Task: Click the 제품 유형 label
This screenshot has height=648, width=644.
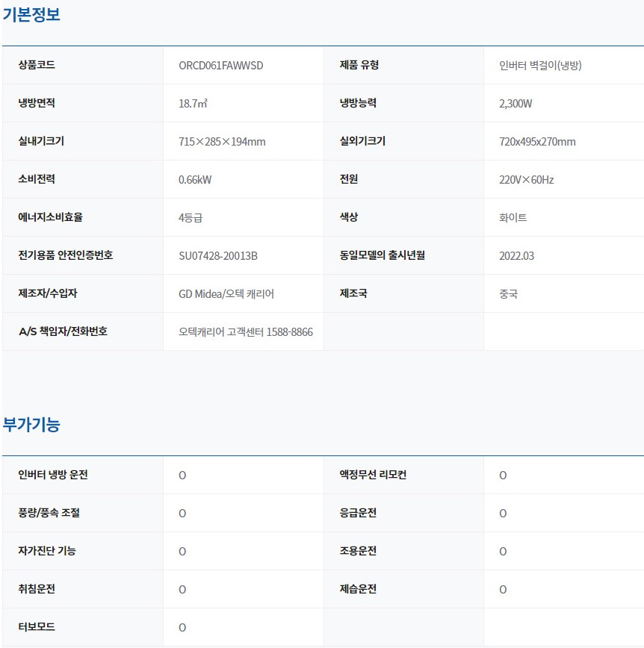Action: coord(359,65)
